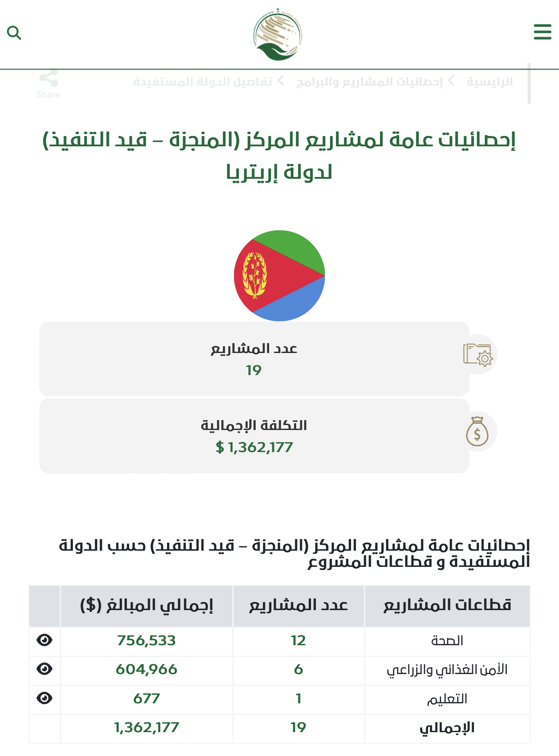Click the عدد المشاريع column header
559x756 pixels.
click(298, 606)
